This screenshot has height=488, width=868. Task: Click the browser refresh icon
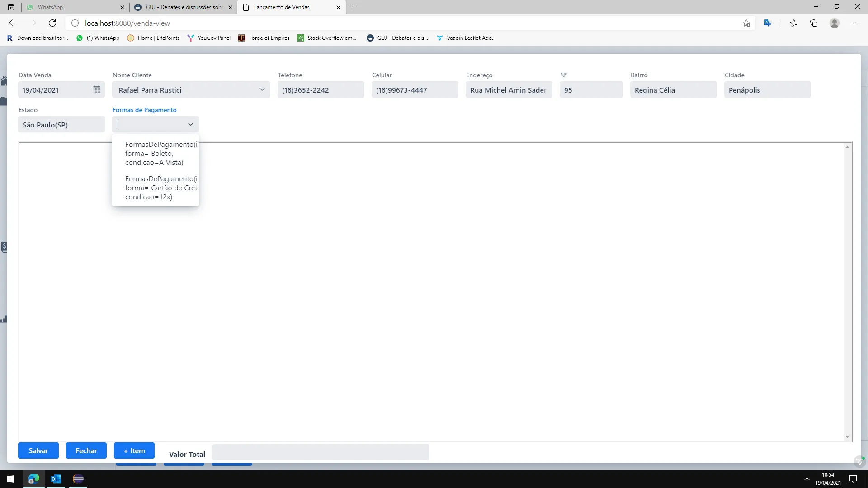click(52, 23)
